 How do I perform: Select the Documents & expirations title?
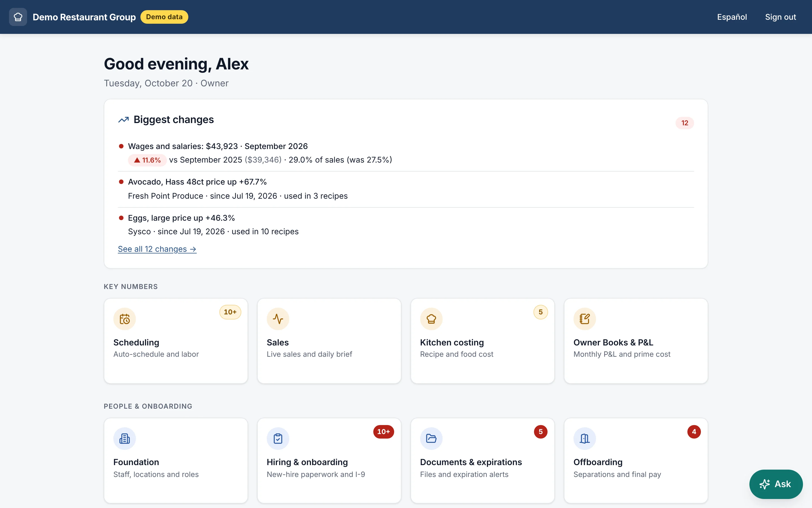[x=471, y=462]
